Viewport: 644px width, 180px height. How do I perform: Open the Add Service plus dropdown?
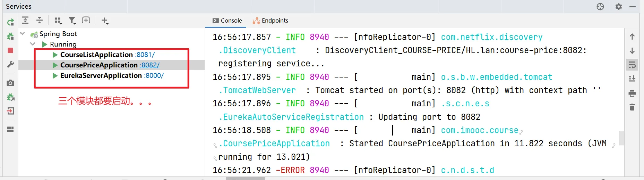(105, 21)
